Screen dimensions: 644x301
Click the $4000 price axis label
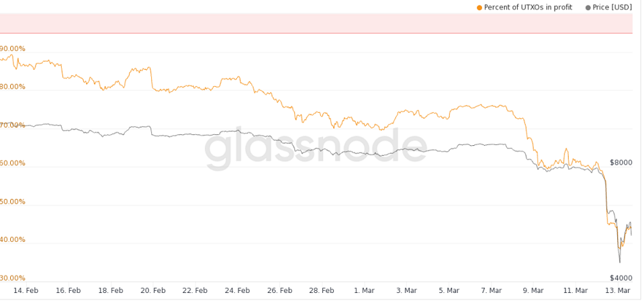click(x=621, y=277)
